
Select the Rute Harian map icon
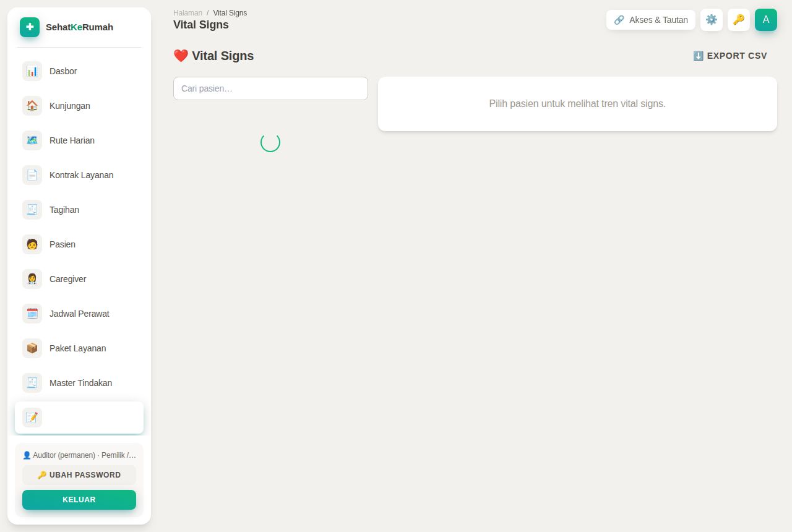pos(32,140)
